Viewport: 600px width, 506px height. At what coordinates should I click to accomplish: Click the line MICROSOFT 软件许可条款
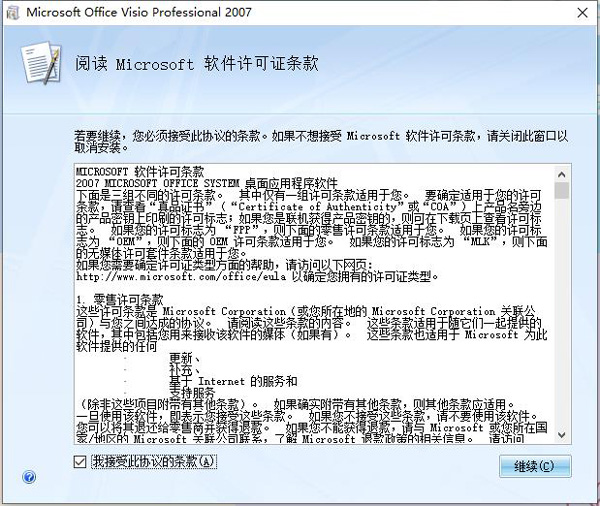140,172
